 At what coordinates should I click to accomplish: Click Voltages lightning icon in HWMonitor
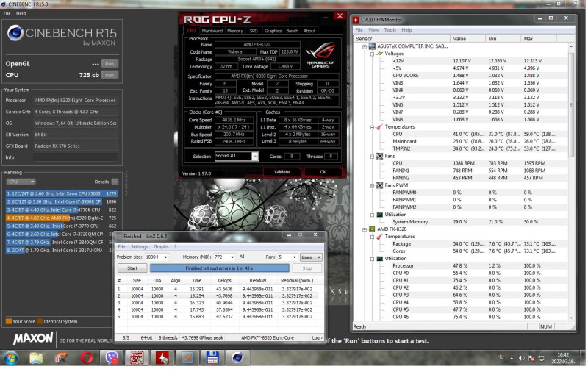pos(379,54)
